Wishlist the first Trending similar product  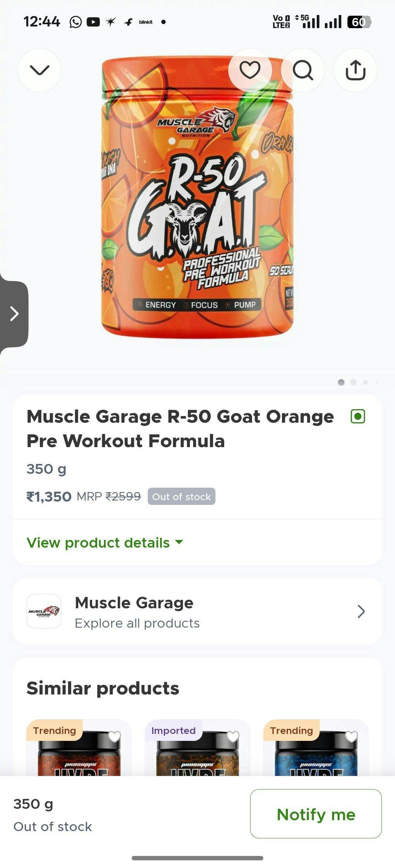(x=114, y=737)
